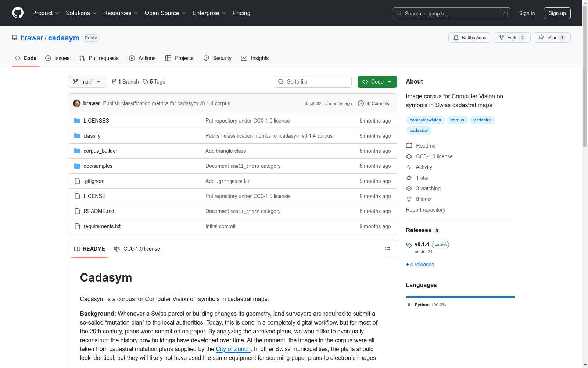Open the Issues tab
The width and height of the screenshot is (588, 368).
point(57,58)
